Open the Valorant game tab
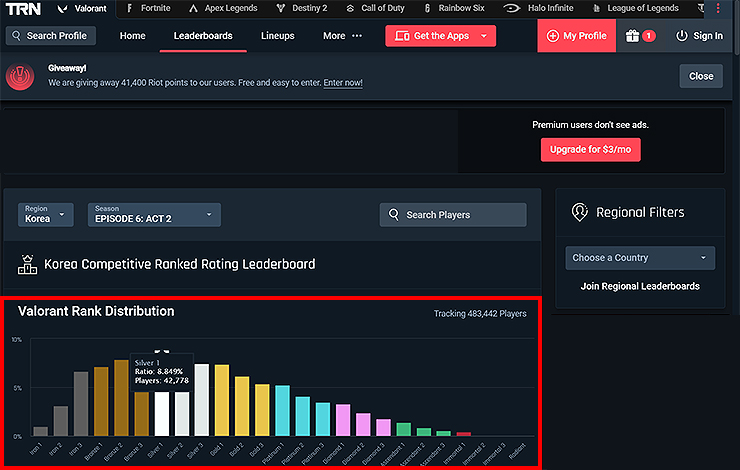Viewport: 740px width, 470px height. 82,8
